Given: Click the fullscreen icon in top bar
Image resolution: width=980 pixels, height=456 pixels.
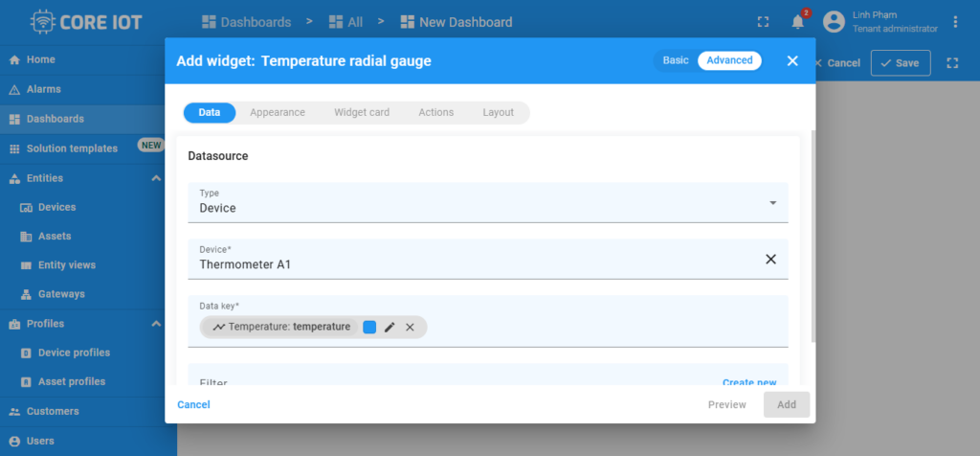Looking at the screenshot, I should 763,22.
